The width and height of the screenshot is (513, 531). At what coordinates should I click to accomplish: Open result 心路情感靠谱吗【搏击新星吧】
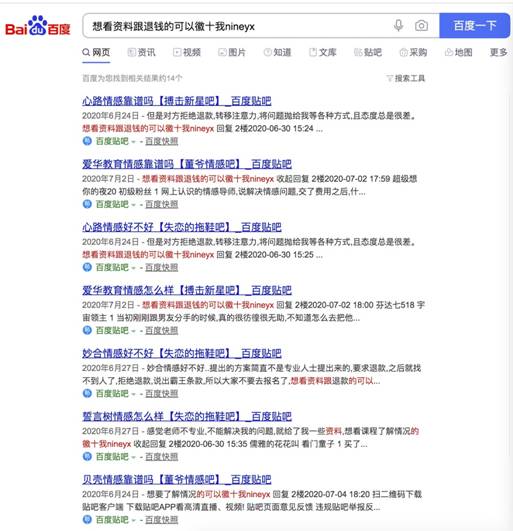(x=176, y=101)
